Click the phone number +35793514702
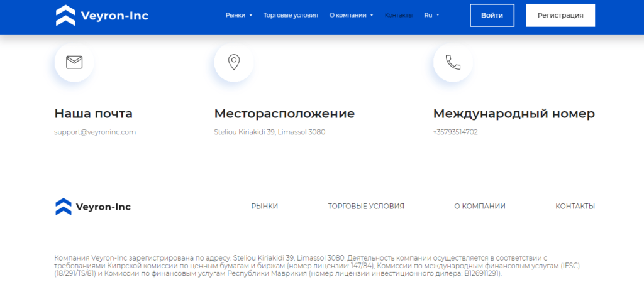The height and width of the screenshot is (292, 644). 455,132
